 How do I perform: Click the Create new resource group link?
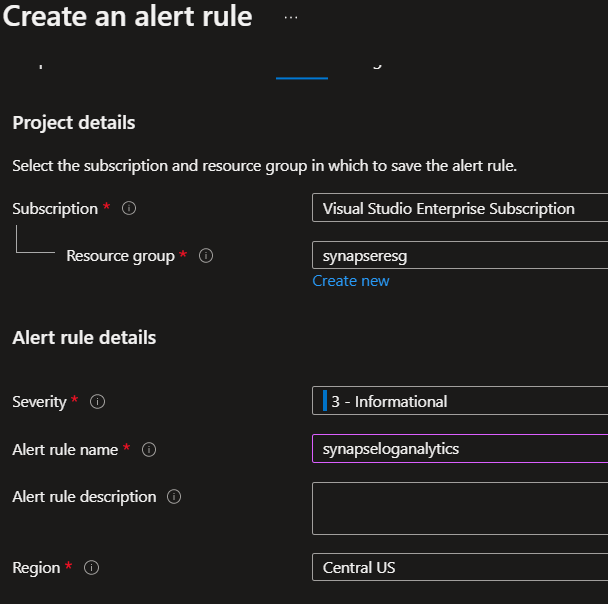(x=351, y=281)
